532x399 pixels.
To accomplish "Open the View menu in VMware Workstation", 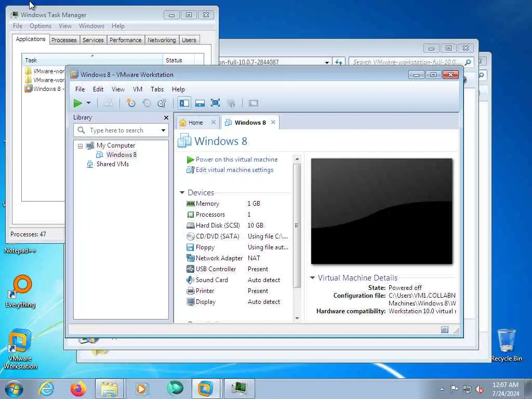I will click(x=118, y=89).
